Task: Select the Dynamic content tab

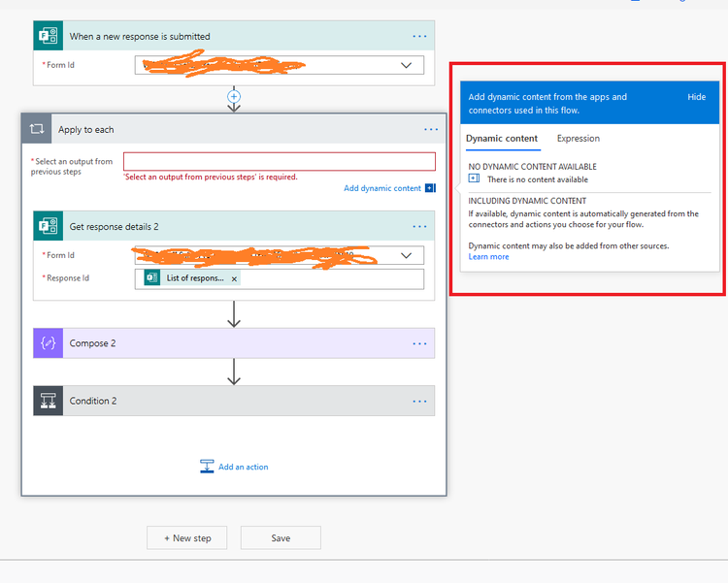Action: [502, 139]
